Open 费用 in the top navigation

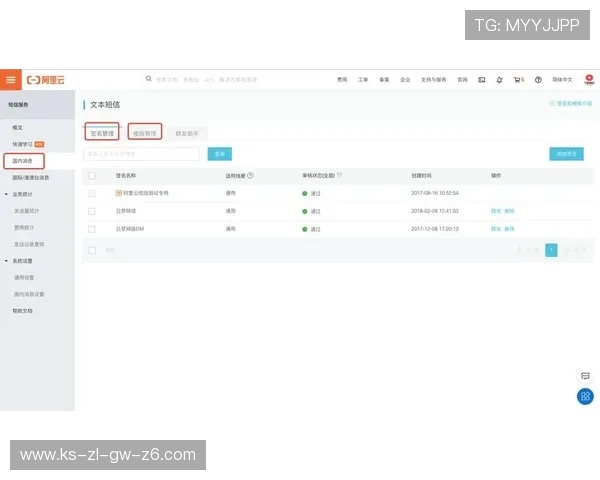[x=342, y=80]
